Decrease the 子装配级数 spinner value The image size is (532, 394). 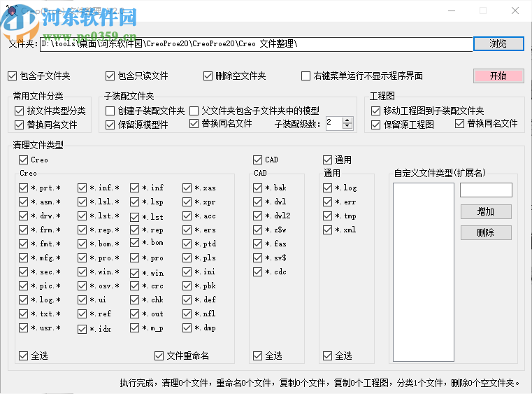click(347, 126)
